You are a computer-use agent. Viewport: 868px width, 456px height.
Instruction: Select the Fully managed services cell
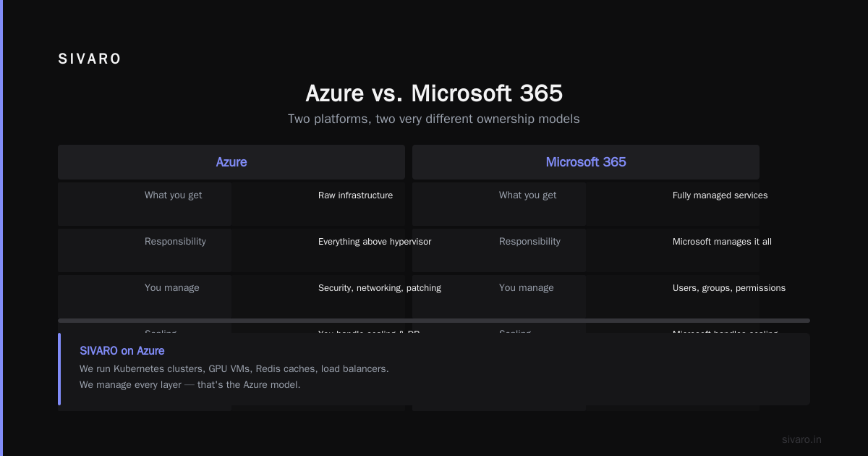720,195
